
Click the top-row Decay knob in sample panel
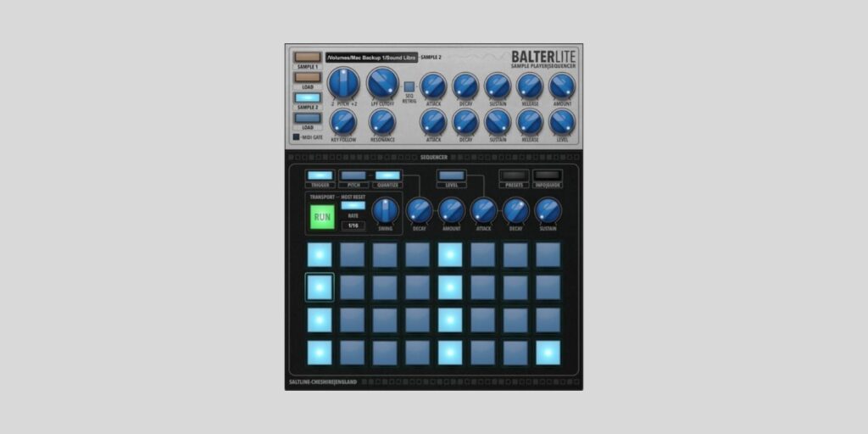click(x=465, y=86)
